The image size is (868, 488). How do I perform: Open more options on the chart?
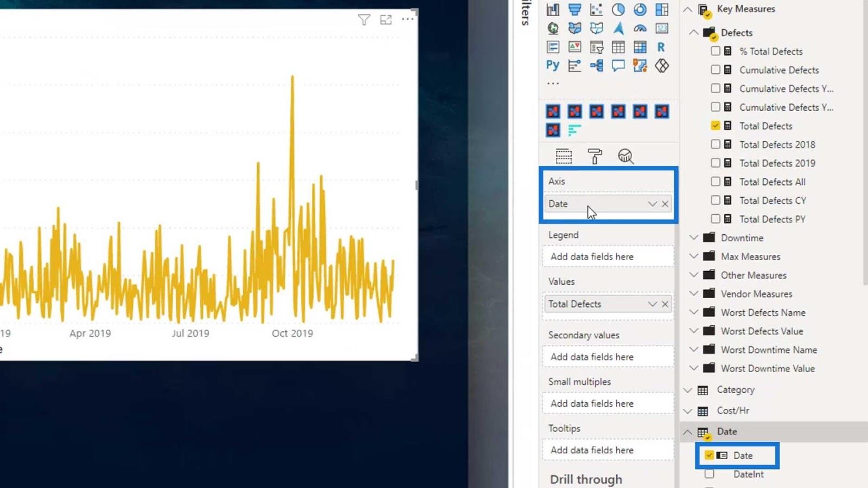click(x=407, y=19)
